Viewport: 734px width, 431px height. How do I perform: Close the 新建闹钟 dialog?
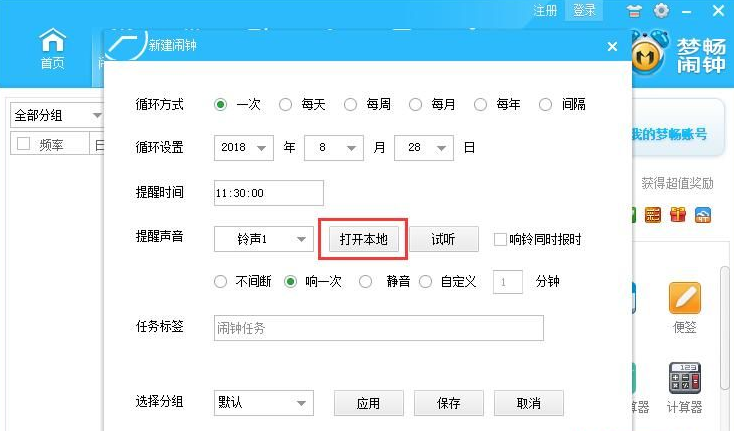click(x=612, y=46)
